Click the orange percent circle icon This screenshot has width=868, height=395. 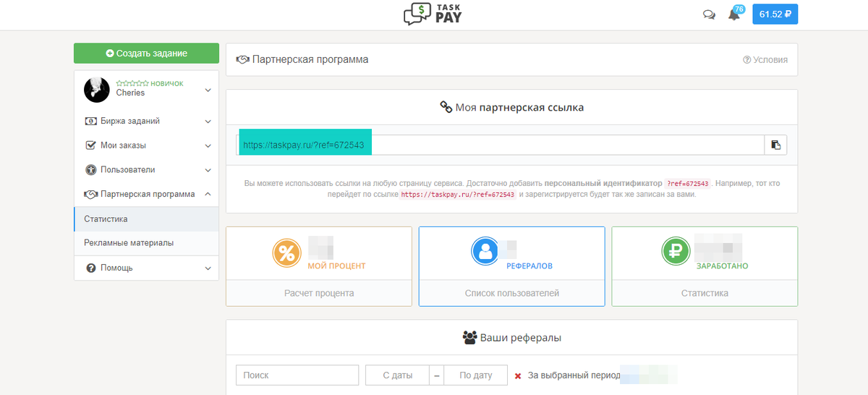(286, 253)
